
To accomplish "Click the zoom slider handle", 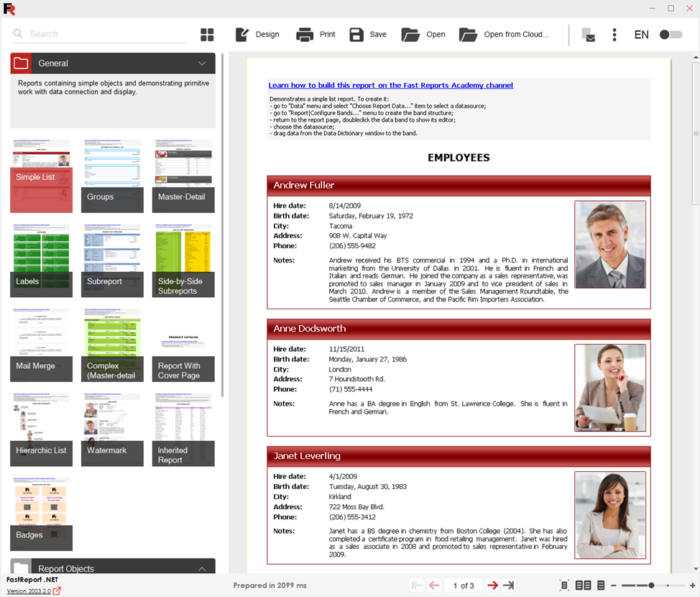I will click(651, 585).
